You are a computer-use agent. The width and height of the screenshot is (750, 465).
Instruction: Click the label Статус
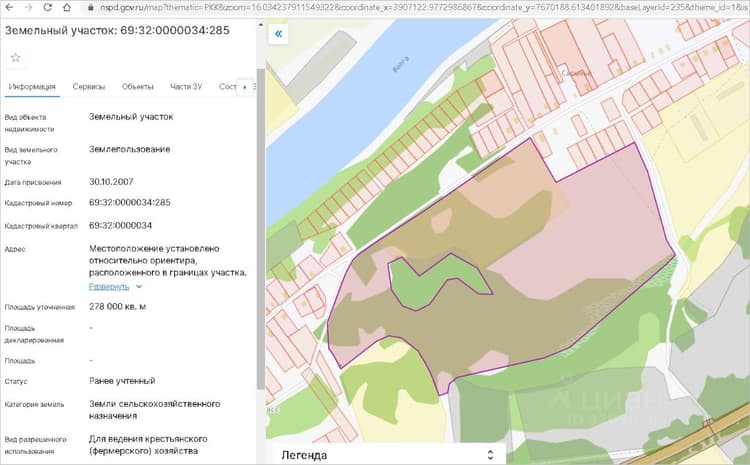(16, 382)
